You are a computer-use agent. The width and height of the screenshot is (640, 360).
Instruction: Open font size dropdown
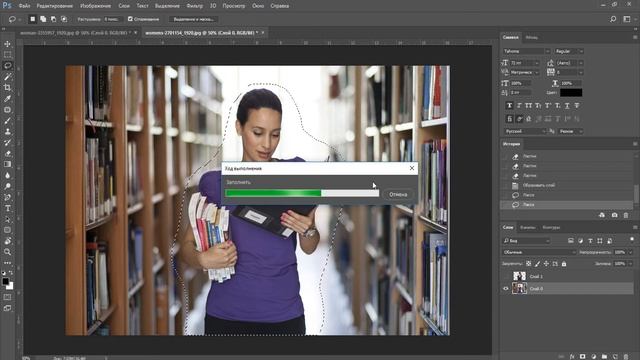(525, 63)
